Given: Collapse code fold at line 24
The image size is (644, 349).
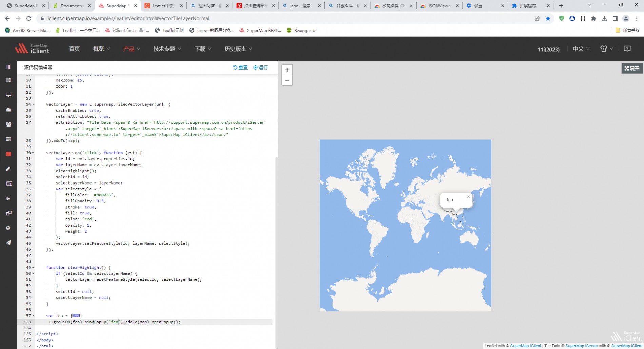Looking at the screenshot, I should (x=33, y=104).
